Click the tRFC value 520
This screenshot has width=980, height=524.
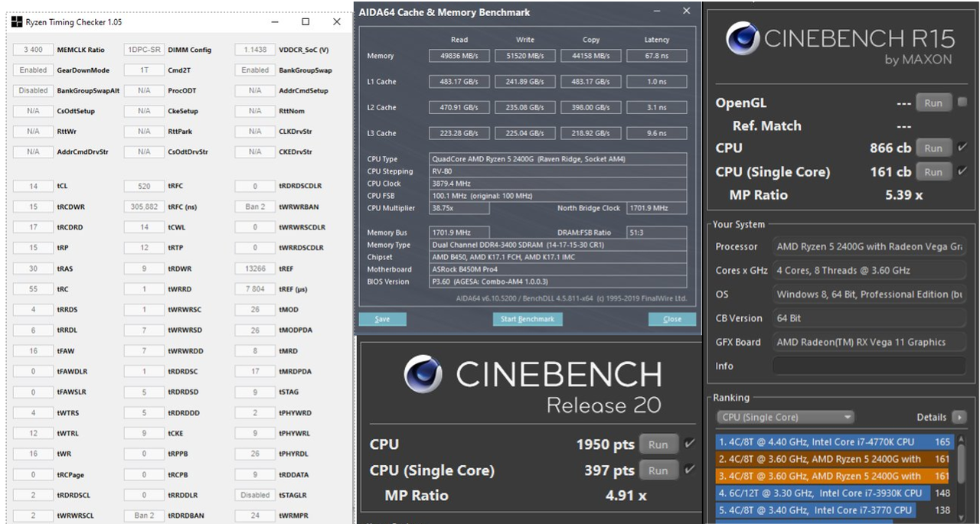coord(144,186)
